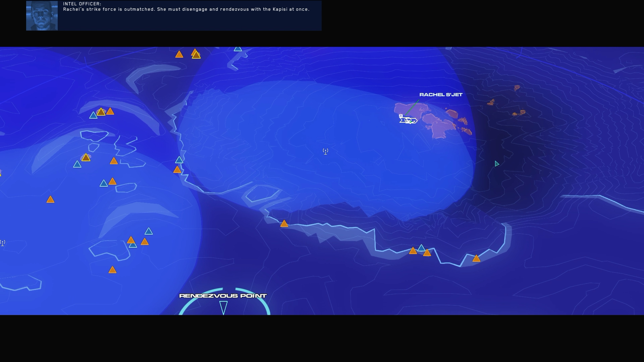Image resolution: width=644 pixels, height=362 pixels.
Task: Select the blue triangle between two orange ridge triangles
Action: coord(421,248)
